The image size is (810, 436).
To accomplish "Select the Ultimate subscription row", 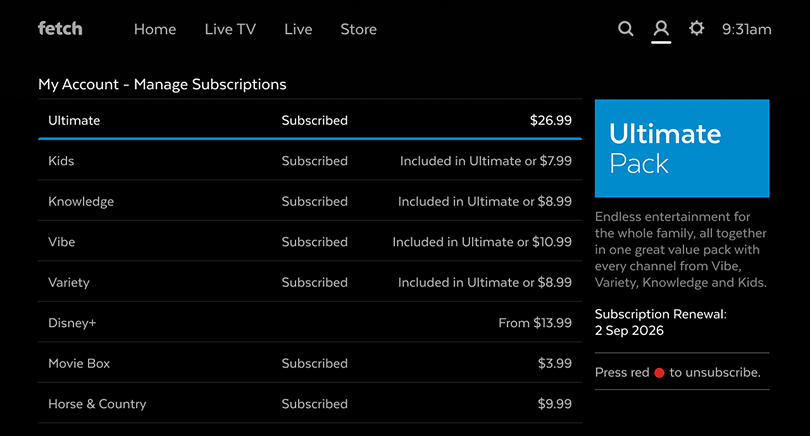I will pos(310,120).
